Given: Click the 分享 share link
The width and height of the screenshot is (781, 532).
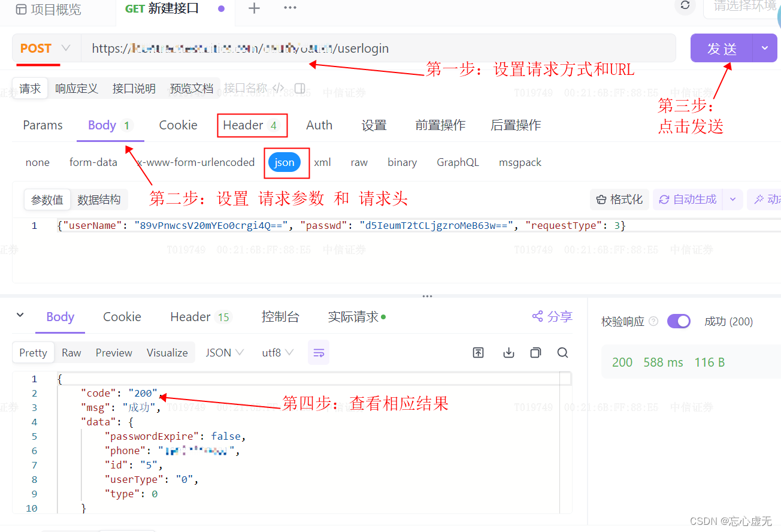Looking at the screenshot, I should (552, 316).
